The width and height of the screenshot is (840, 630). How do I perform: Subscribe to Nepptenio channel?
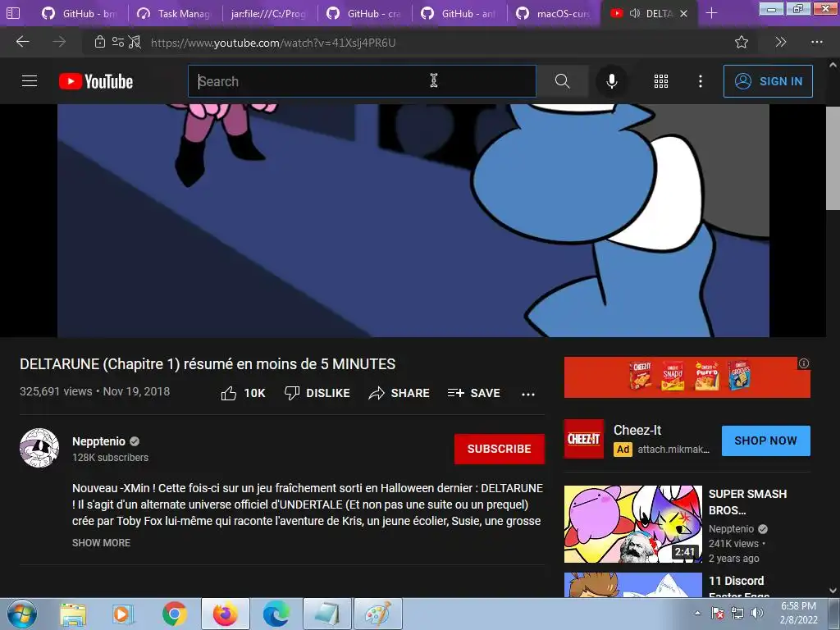[500, 449]
